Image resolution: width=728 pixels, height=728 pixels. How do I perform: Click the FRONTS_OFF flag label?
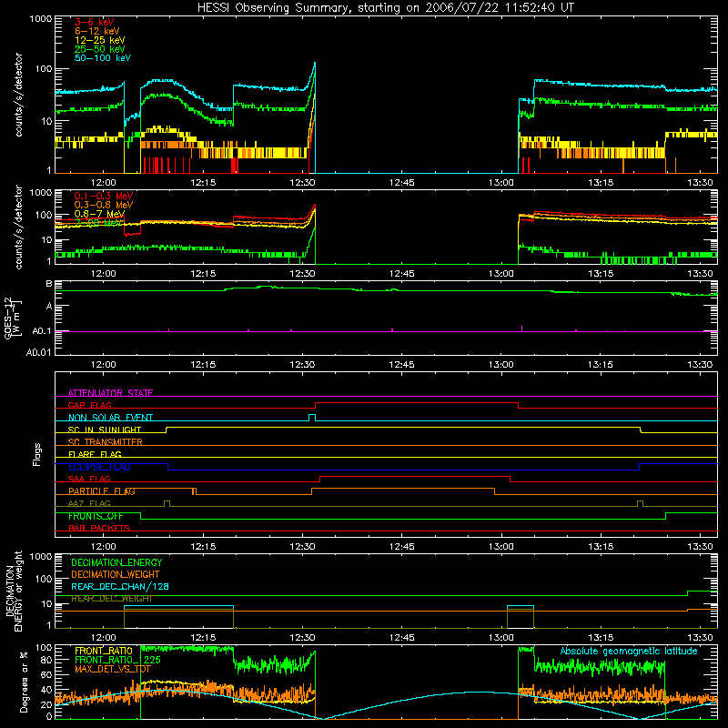[x=96, y=516]
